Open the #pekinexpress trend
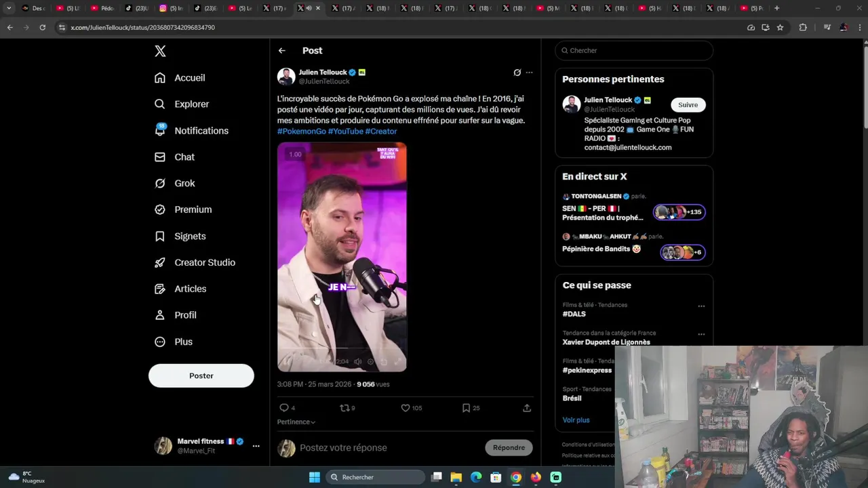The width and height of the screenshot is (868, 488). 587,371
